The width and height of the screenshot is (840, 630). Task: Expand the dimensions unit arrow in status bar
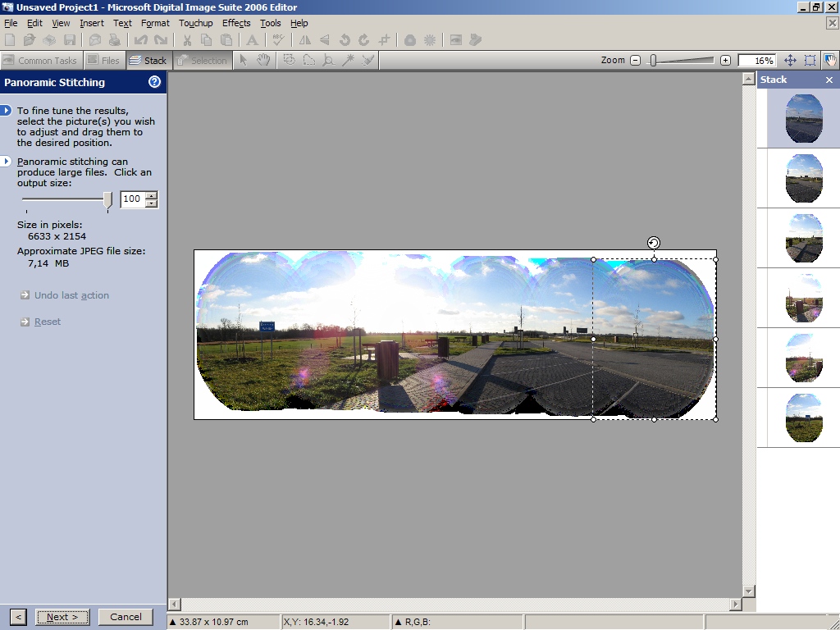[x=173, y=622]
